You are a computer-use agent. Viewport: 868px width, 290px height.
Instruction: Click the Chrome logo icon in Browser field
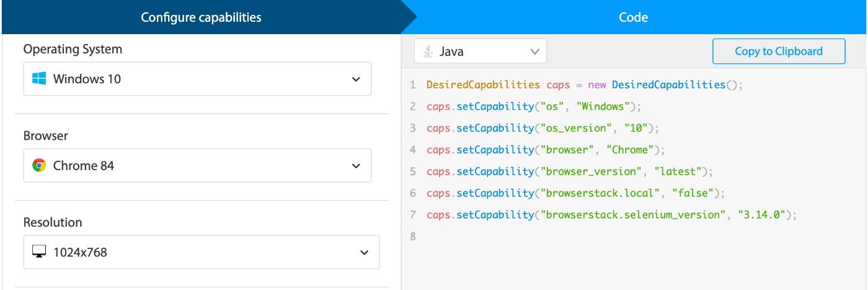[39, 166]
